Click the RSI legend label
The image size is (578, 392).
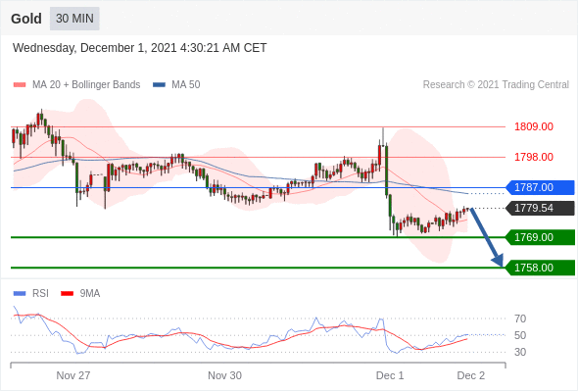point(40,294)
